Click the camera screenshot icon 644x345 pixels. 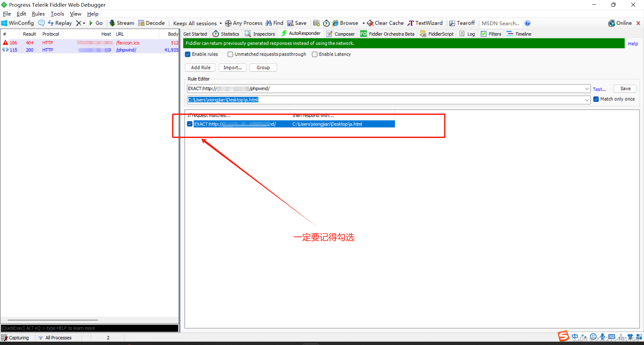(316, 23)
